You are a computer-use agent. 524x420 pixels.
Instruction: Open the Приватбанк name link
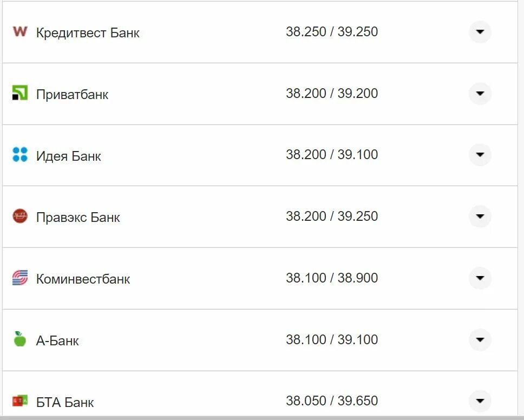tap(72, 95)
